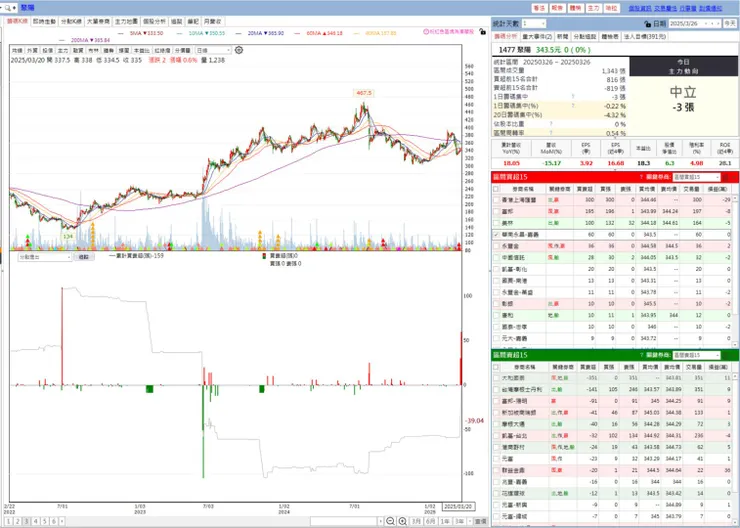Select 主力 overlay button on chart toolbar
The height and width of the screenshot is (528, 740).
[63, 50]
